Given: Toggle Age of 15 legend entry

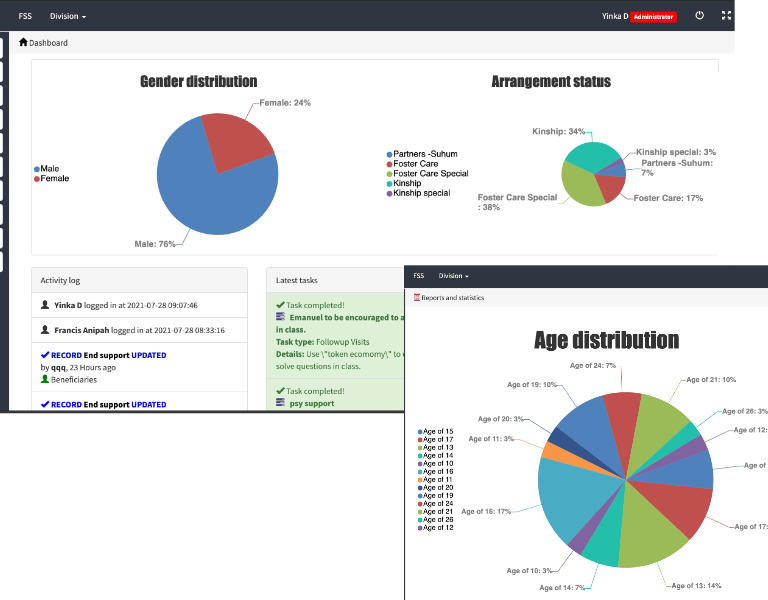Looking at the screenshot, I should (435, 432).
